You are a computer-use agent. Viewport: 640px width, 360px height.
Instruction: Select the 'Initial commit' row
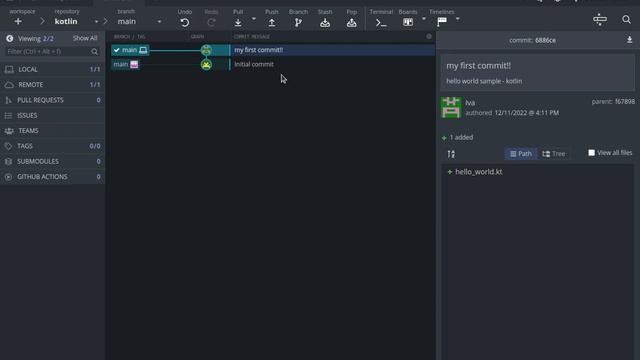pyautogui.click(x=333, y=64)
